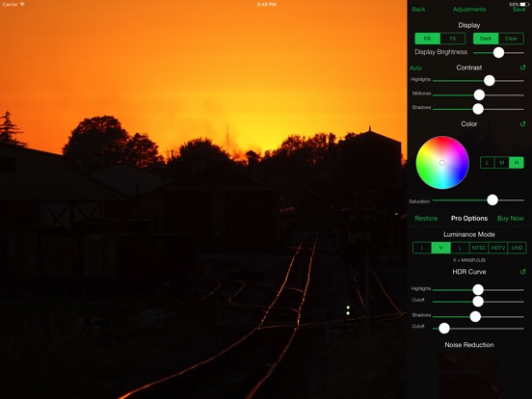This screenshot has height=399, width=532.
Task: Tap the Adjustments title
Action: (469, 10)
